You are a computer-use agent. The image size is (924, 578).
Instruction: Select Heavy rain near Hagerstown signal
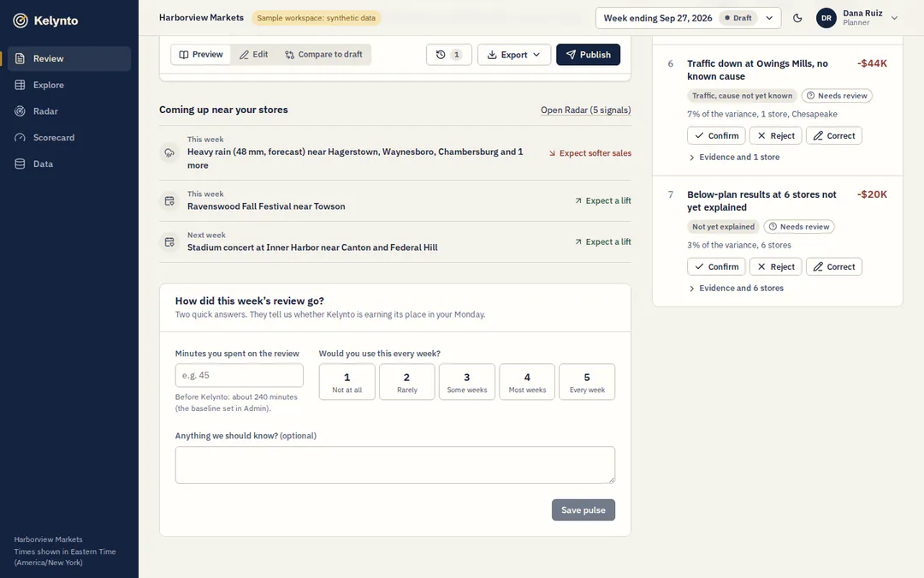(x=394, y=152)
